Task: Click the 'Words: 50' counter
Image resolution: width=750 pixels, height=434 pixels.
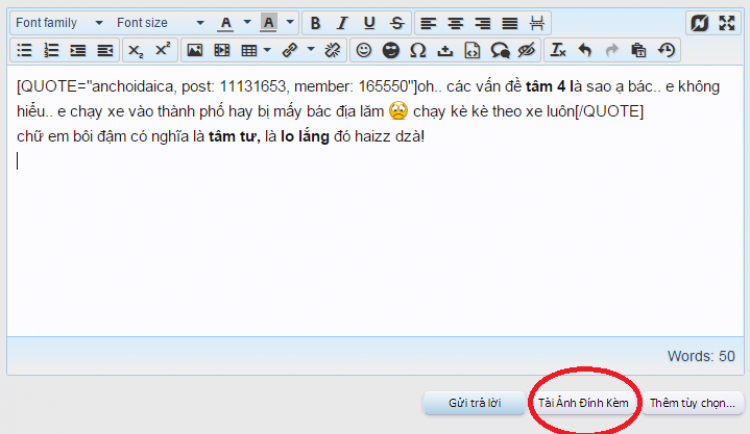Action: [701, 356]
